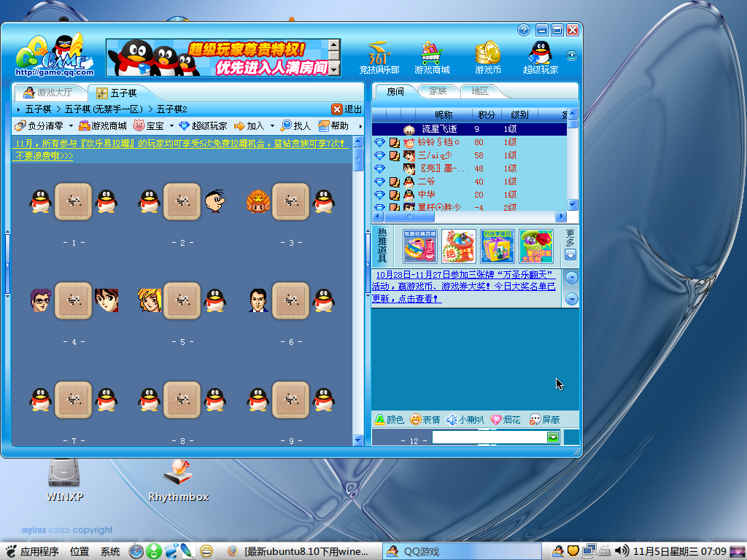The width and height of the screenshot is (747, 560).
Task: Open the 万圣乐翻天 event link
Action: (463, 287)
